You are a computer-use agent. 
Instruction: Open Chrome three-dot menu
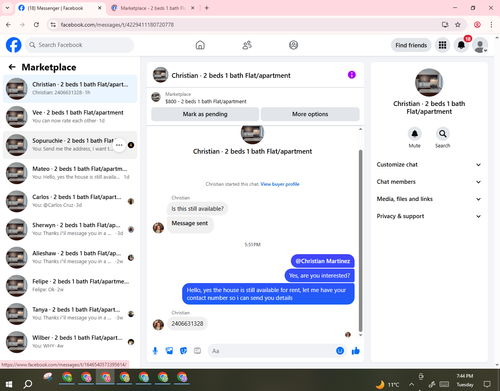pyautogui.click(x=491, y=25)
